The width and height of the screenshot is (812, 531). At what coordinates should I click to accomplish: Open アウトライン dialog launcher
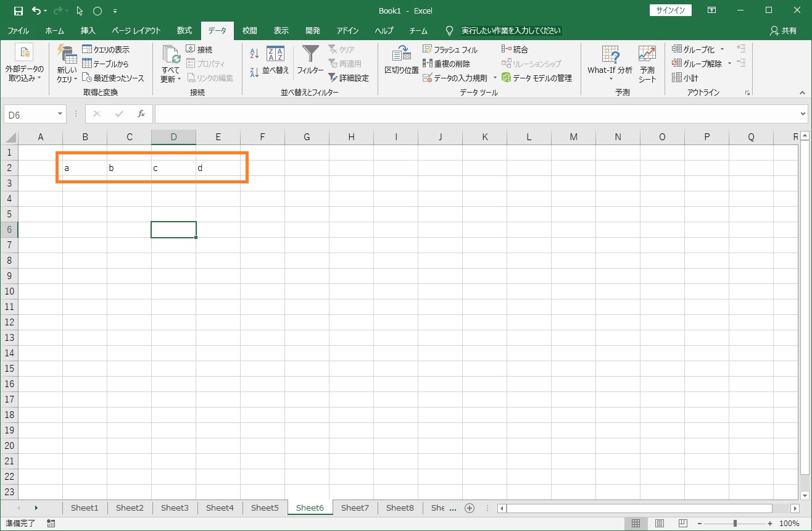(x=747, y=93)
